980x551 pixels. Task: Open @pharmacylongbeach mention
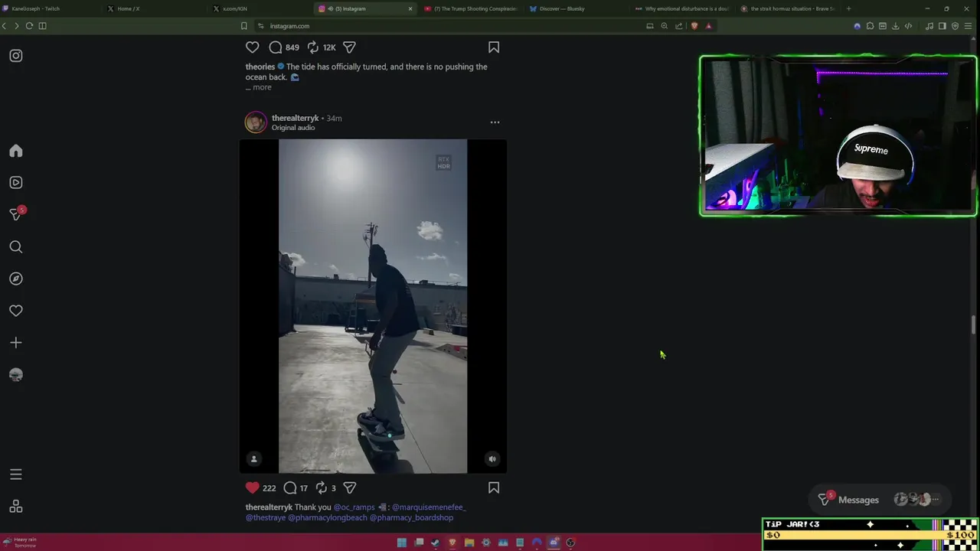(x=328, y=517)
